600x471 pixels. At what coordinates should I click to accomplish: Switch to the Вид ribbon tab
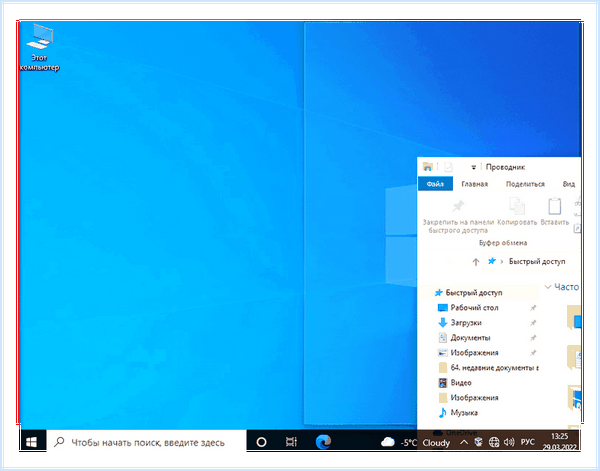coord(569,184)
